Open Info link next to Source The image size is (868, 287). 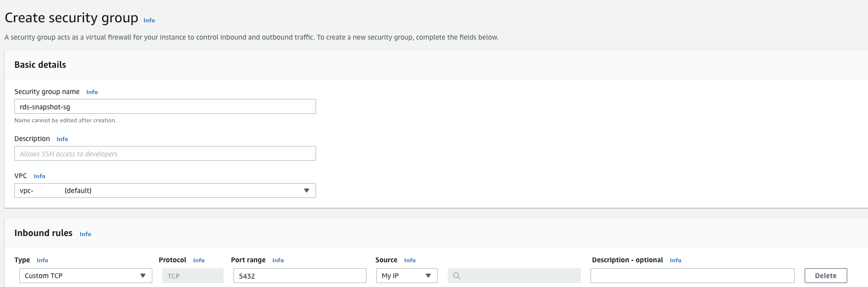[x=410, y=260]
